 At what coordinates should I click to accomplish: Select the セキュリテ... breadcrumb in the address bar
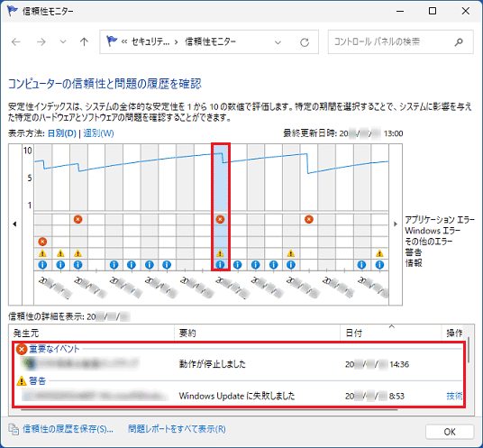[x=150, y=41]
